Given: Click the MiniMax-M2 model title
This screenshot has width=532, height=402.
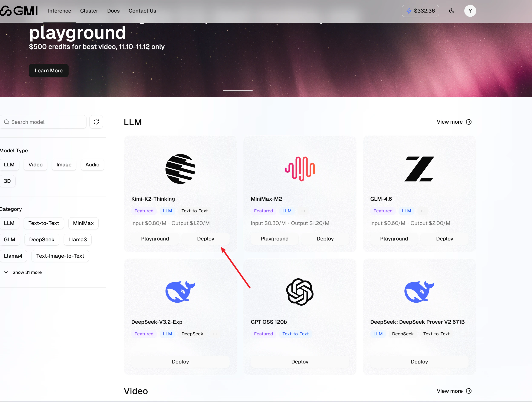Looking at the screenshot, I should (x=266, y=199).
